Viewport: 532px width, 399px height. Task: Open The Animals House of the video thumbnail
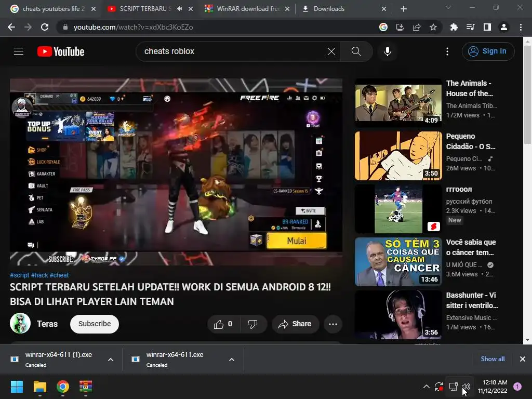click(398, 103)
